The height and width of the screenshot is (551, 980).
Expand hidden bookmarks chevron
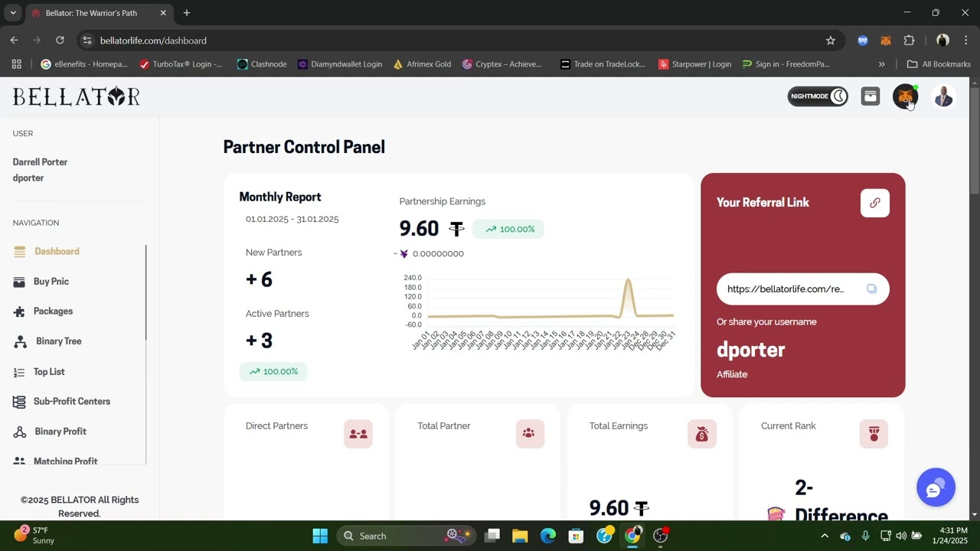881,64
